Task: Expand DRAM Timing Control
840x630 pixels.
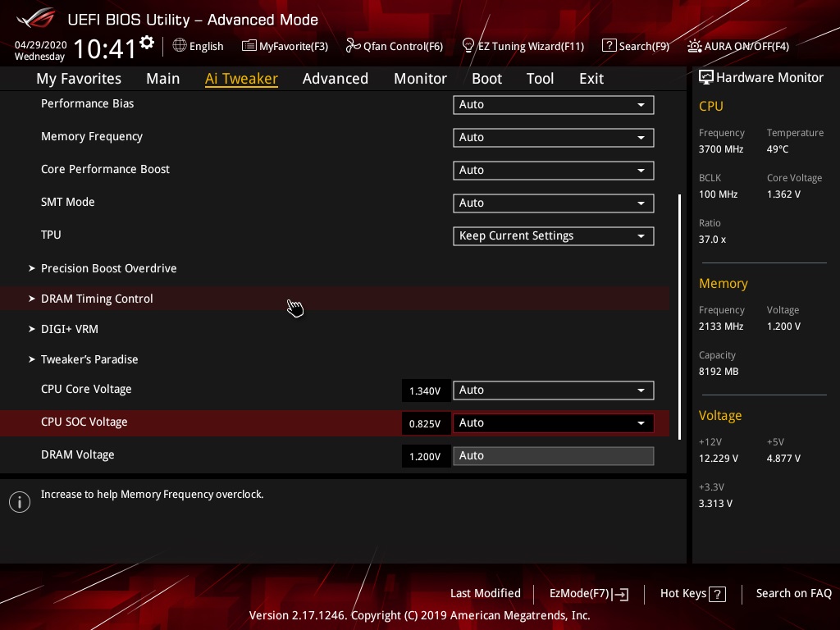Action: [97, 299]
